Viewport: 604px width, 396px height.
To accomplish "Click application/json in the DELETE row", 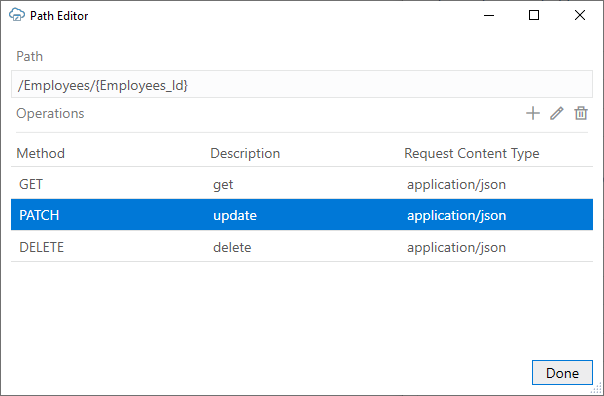I will [x=456, y=247].
